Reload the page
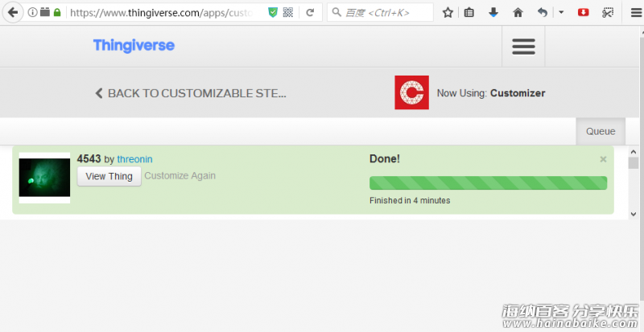The width and height of the screenshot is (644, 332). [310, 12]
